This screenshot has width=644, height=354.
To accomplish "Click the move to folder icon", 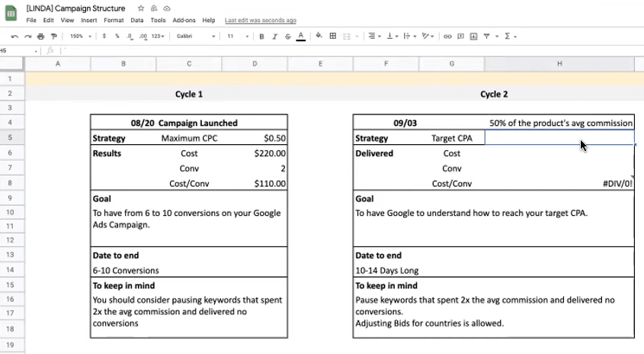I will point(154,8).
